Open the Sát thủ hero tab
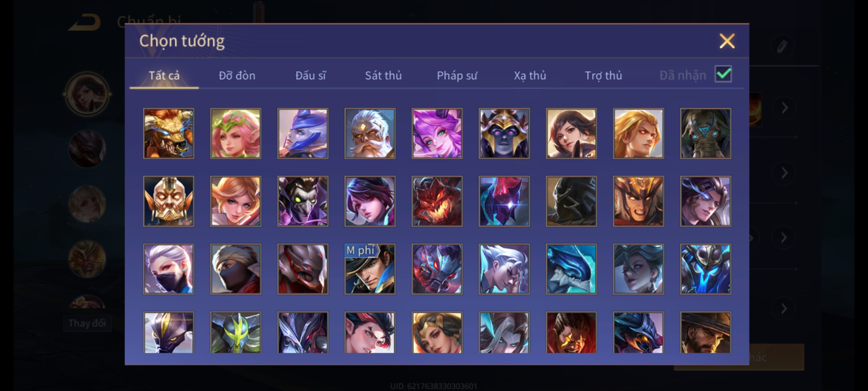The width and height of the screenshot is (868, 391). pos(383,75)
